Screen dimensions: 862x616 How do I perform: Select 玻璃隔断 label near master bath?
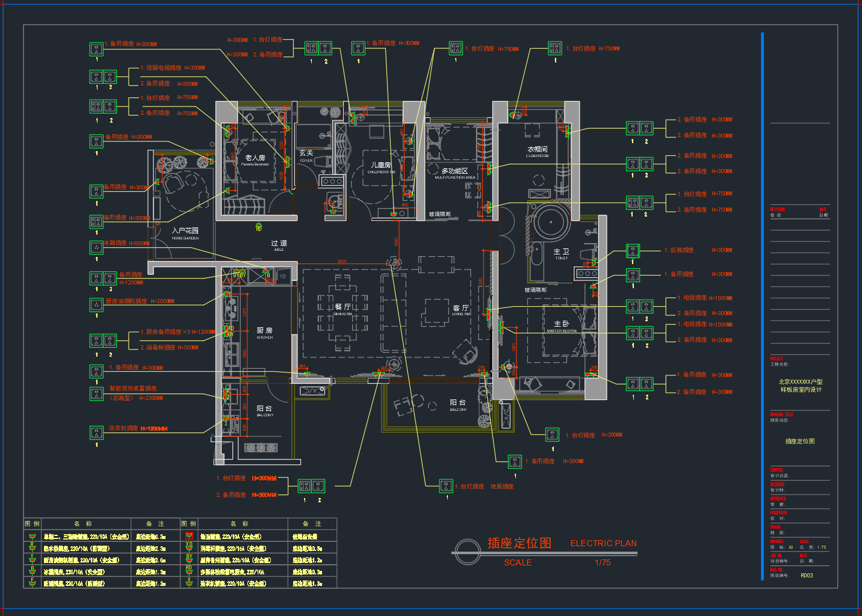pyautogui.click(x=536, y=290)
